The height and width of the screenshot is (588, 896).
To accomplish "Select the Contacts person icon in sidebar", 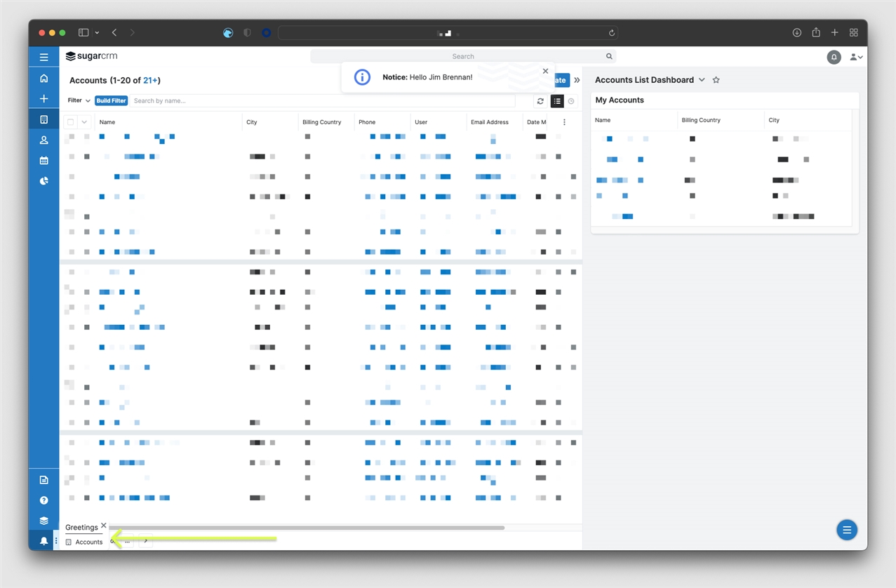I will click(44, 140).
